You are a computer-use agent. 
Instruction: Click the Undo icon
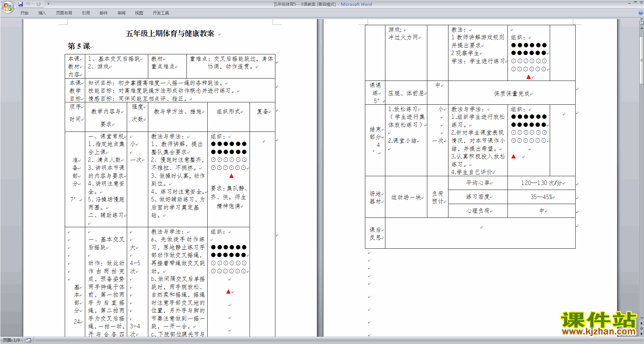click(28, 4)
